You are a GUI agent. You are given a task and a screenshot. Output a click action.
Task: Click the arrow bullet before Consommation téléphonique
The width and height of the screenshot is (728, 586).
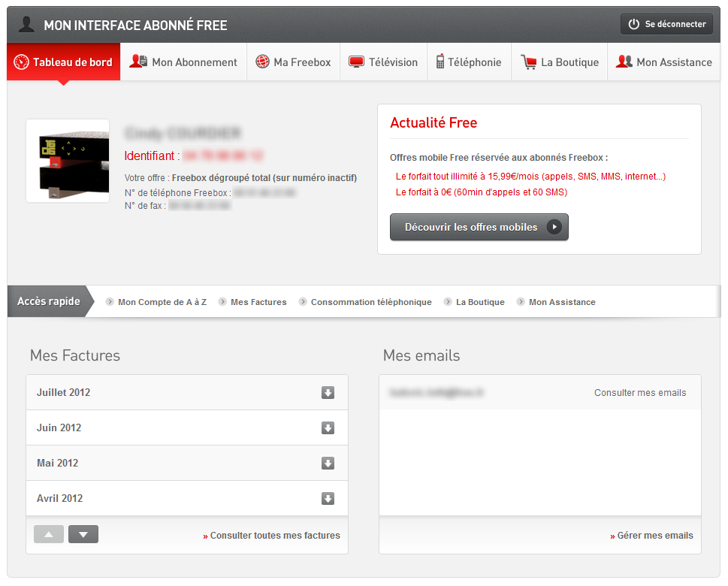point(303,302)
